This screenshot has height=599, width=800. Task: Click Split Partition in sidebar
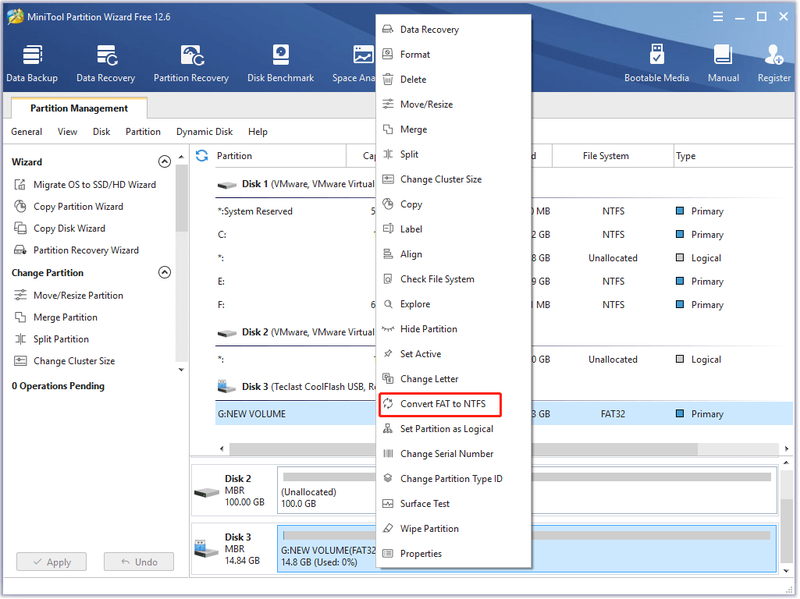(x=51, y=339)
